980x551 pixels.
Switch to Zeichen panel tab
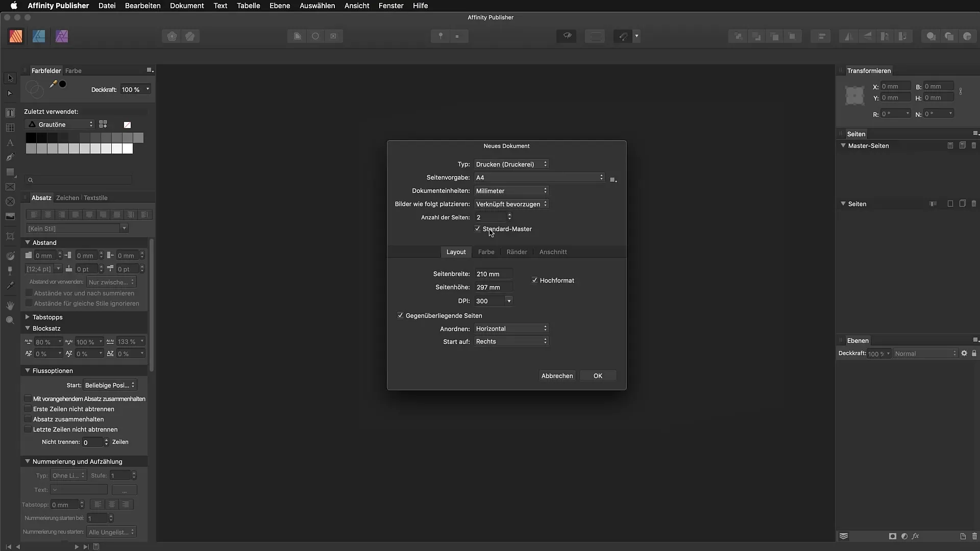pyautogui.click(x=67, y=197)
